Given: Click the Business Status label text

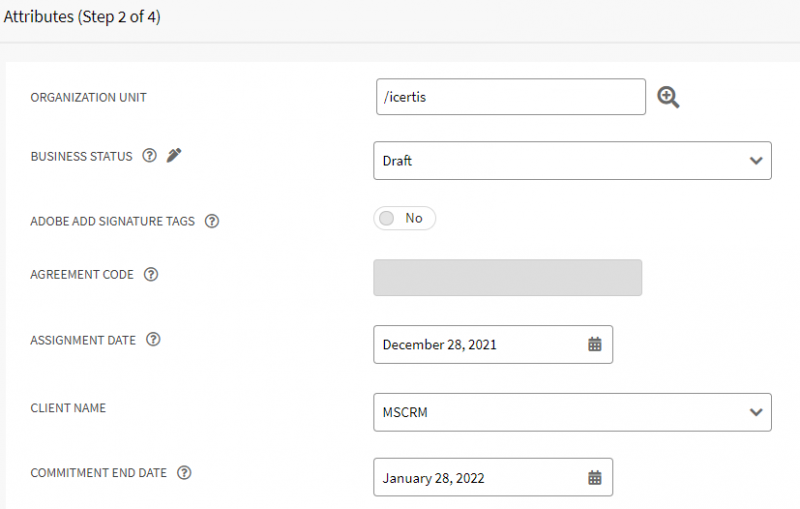Looking at the screenshot, I should pyautogui.click(x=81, y=157).
